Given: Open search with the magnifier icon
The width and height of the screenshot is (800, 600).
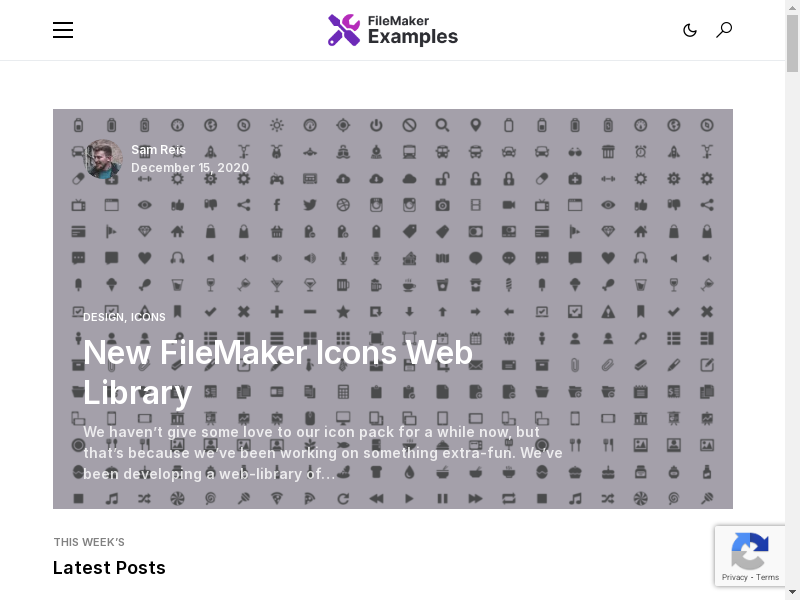Looking at the screenshot, I should [724, 30].
